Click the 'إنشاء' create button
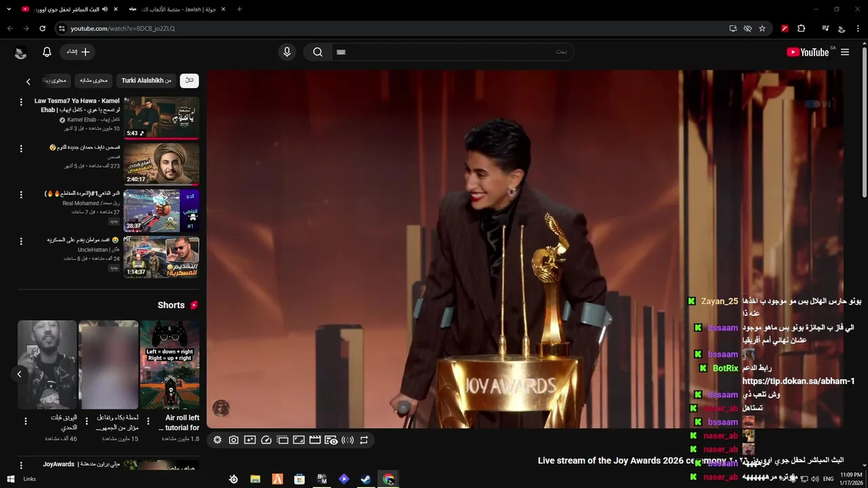This screenshot has width=868, height=488. click(x=78, y=52)
